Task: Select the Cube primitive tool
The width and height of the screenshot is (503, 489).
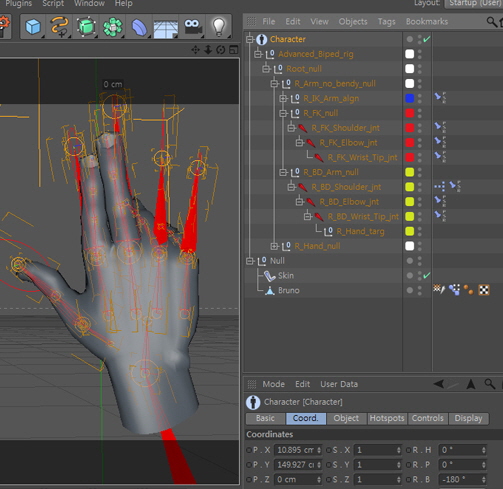Action: point(33,27)
